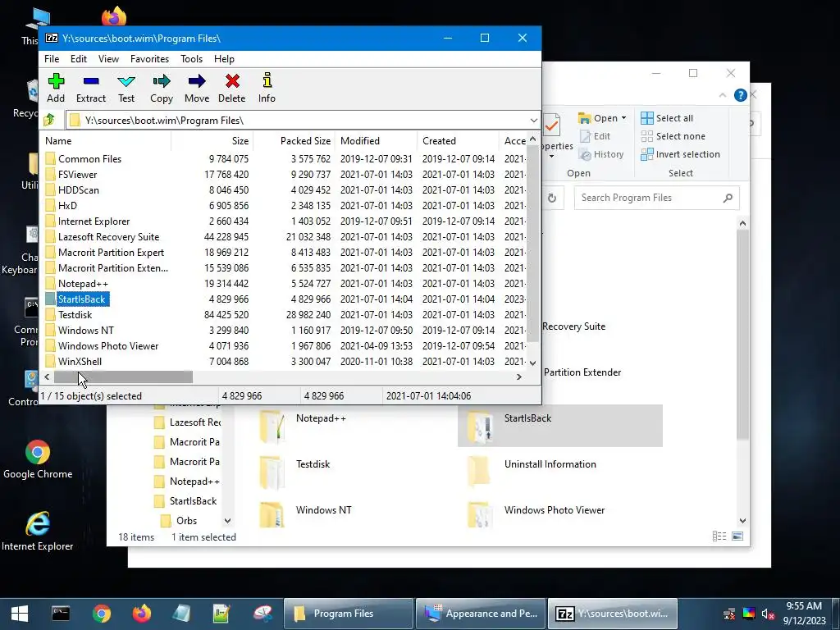Select the HxD folder row

[284, 205]
